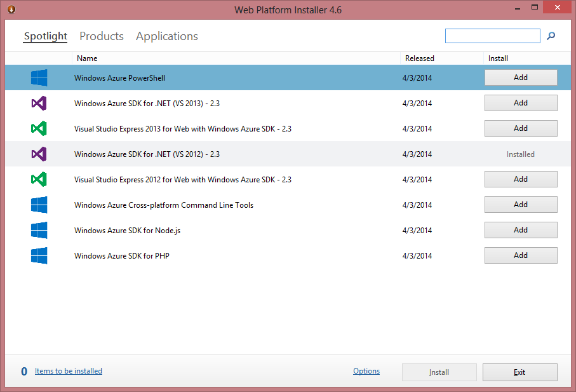Select Visual Studio Express 2012 for Web name text
Screen dimensions: 576x392
pyautogui.click(x=182, y=179)
